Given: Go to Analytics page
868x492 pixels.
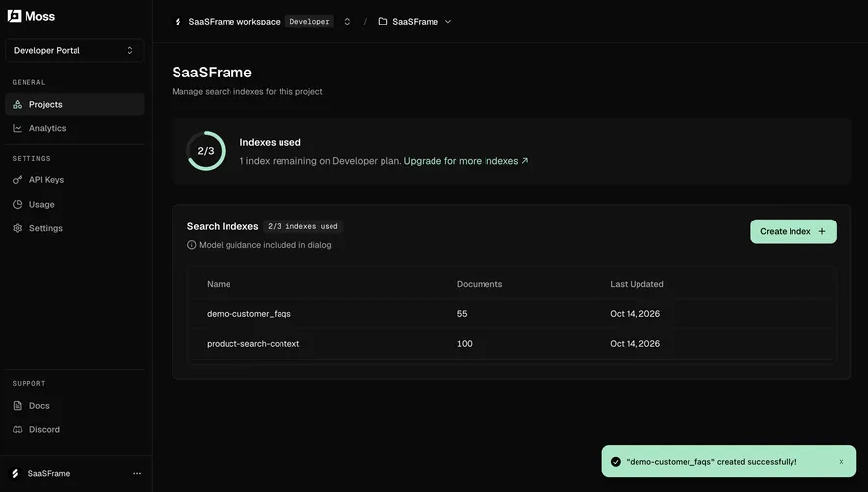Looking at the screenshot, I should tap(75, 128).
